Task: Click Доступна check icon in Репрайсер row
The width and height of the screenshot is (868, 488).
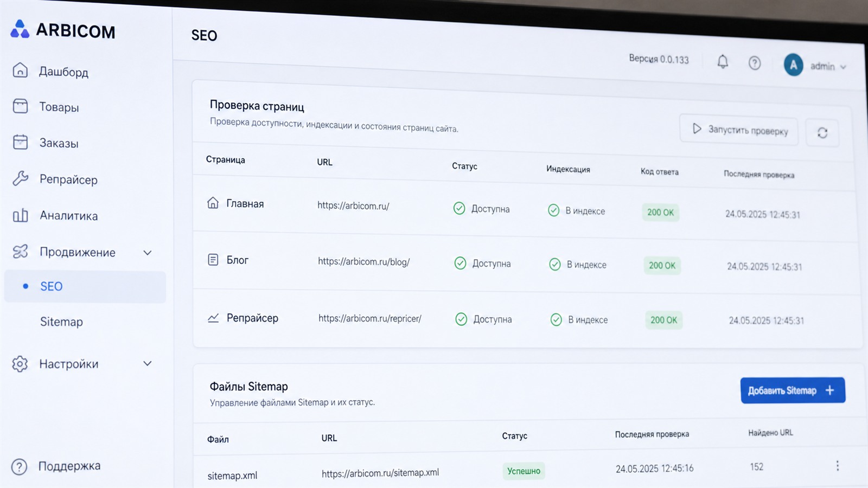Action: [x=461, y=319]
